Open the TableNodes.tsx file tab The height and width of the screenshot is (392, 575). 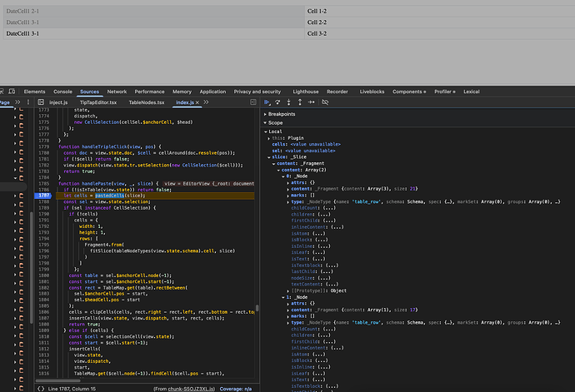(x=147, y=102)
